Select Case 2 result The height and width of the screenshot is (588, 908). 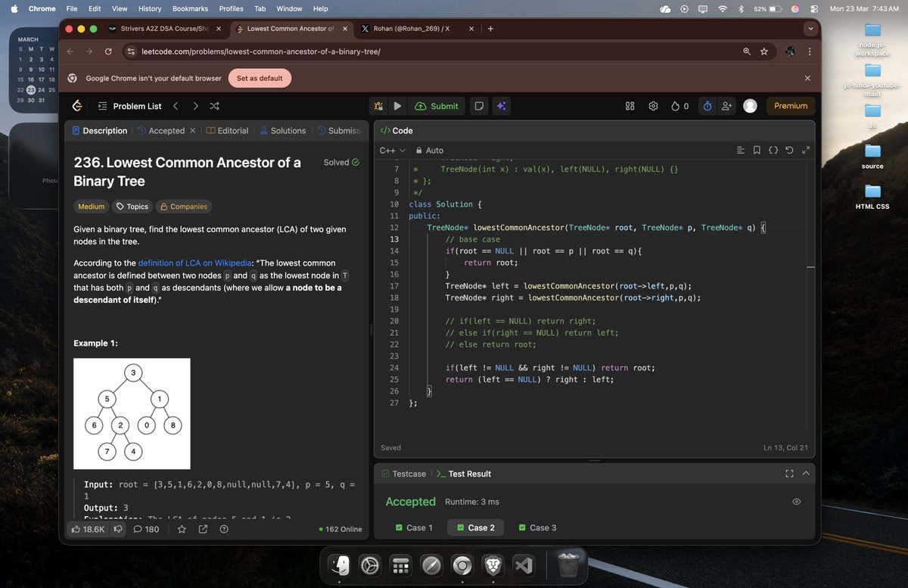[x=476, y=527]
